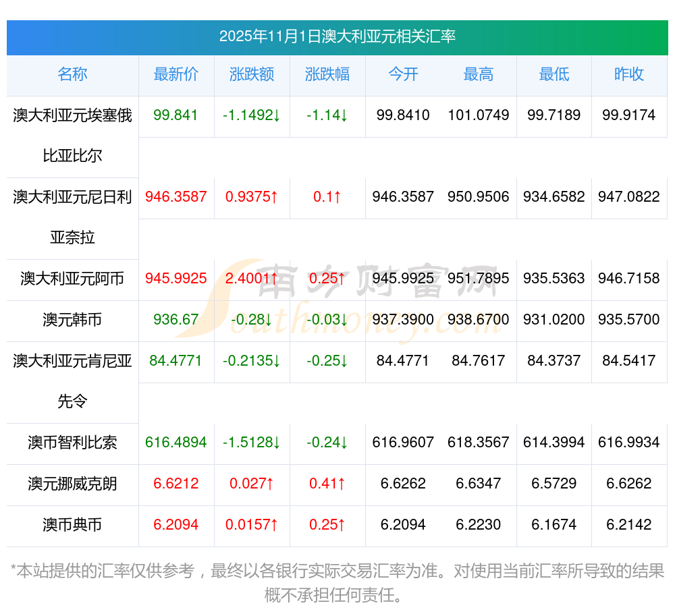
Task: Click the 名称 column header
Action: (72, 74)
